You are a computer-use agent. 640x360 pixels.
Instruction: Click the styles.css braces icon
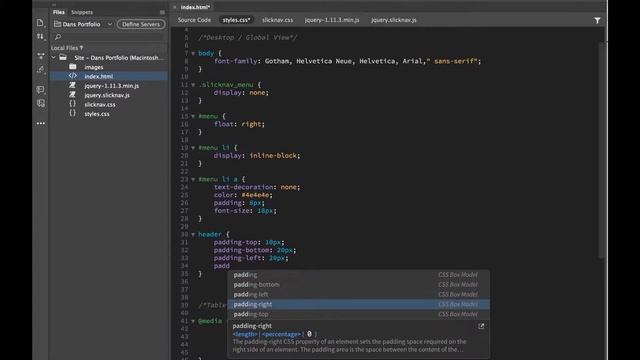pos(73,113)
